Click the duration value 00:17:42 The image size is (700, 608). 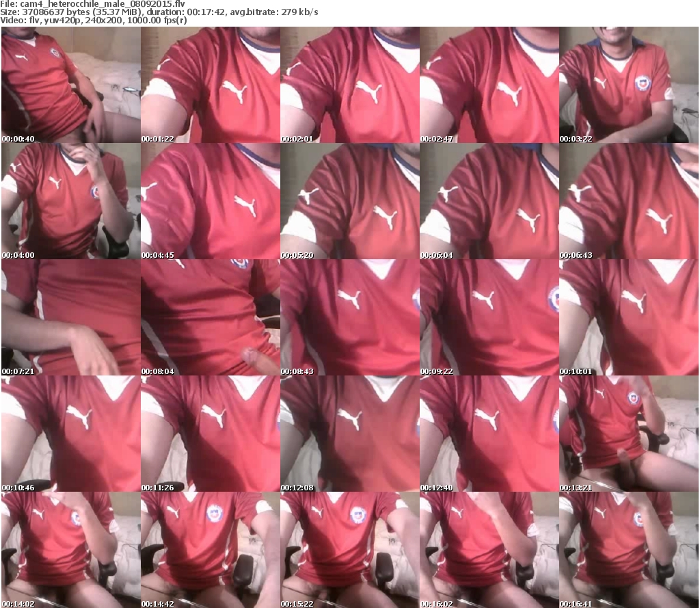[206, 12]
